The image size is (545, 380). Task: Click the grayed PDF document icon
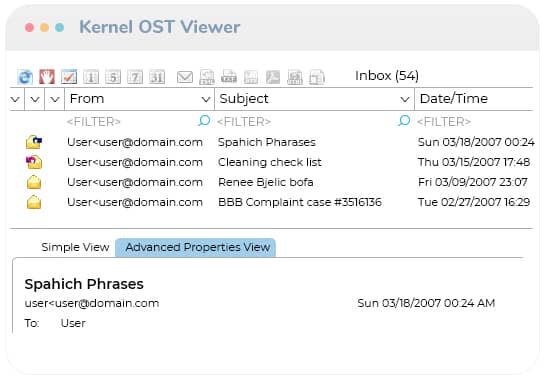pos(273,77)
